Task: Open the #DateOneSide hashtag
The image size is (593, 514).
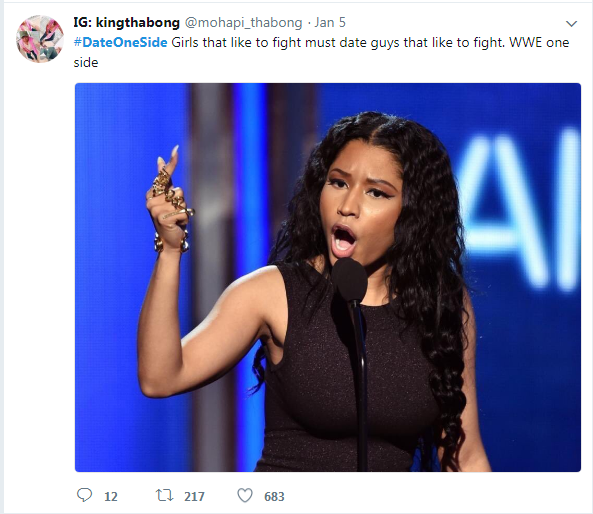Action: tap(120, 42)
